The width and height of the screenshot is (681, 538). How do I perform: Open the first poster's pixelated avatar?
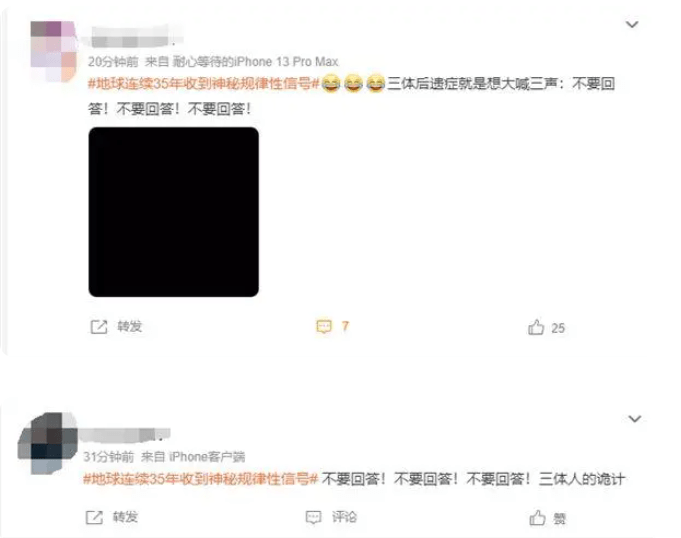click(54, 51)
